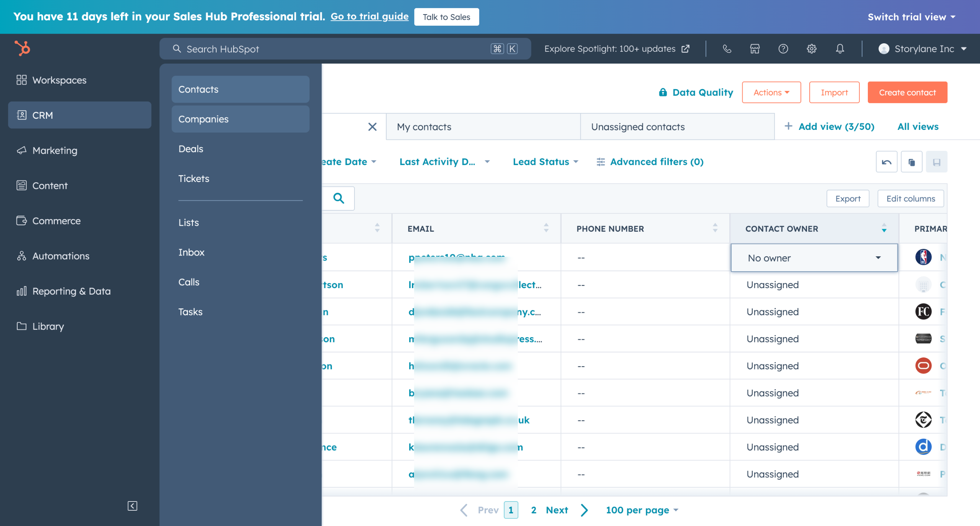Open the calling phone icon
980x526 pixels.
click(x=727, y=49)
